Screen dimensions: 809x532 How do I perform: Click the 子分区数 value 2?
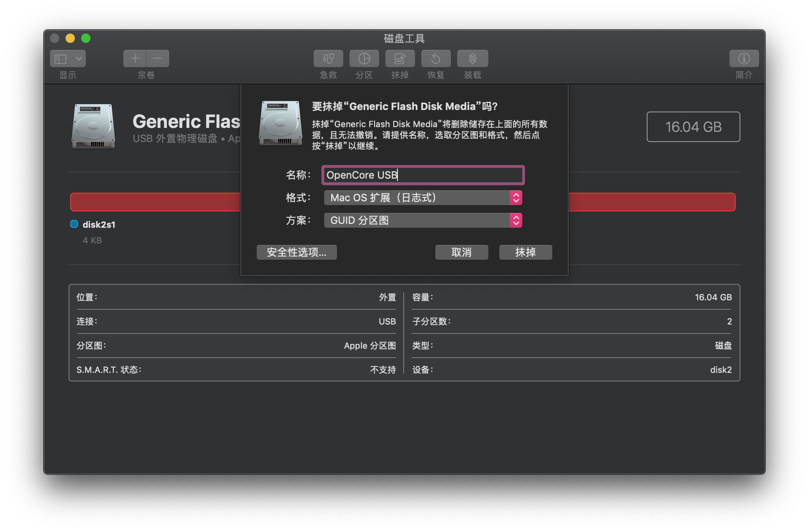(729, 321)
